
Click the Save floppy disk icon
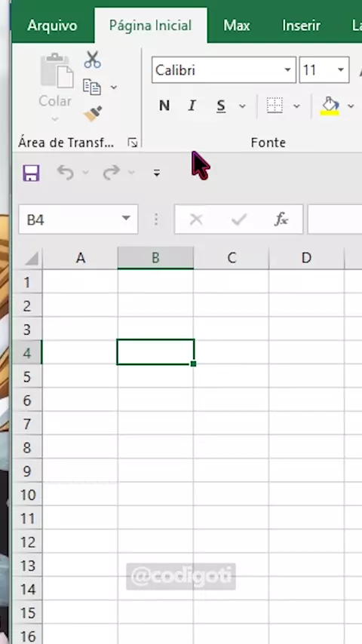31,173
